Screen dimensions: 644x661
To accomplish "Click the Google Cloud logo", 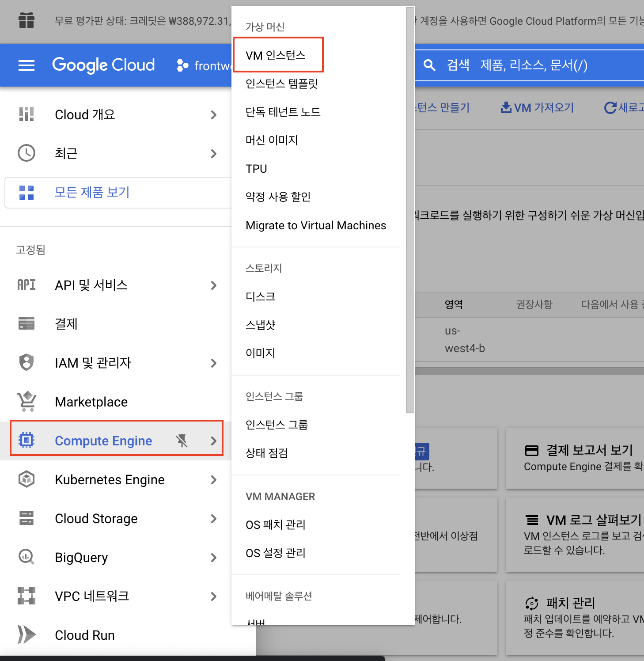I will point(104,65).
